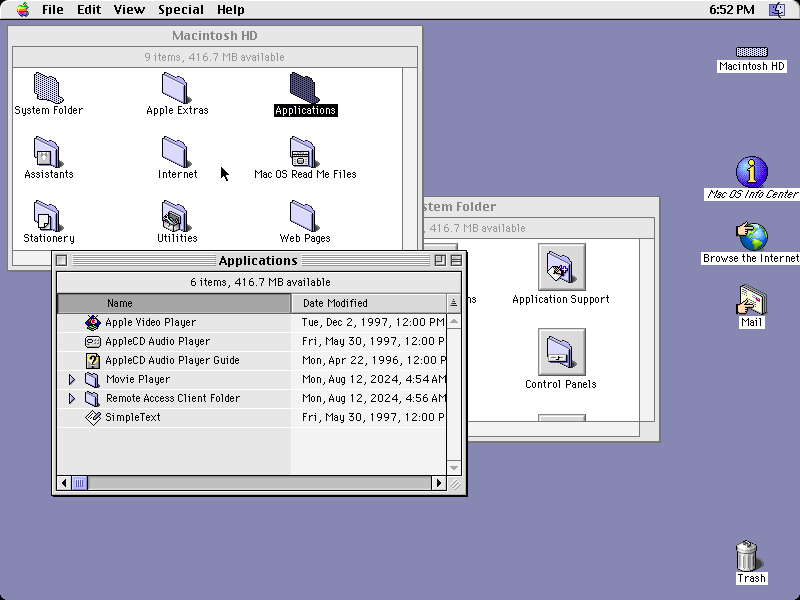Click the highlighted Applications folder icon
The height and width of the screenshot is (600, 800).
305,88
